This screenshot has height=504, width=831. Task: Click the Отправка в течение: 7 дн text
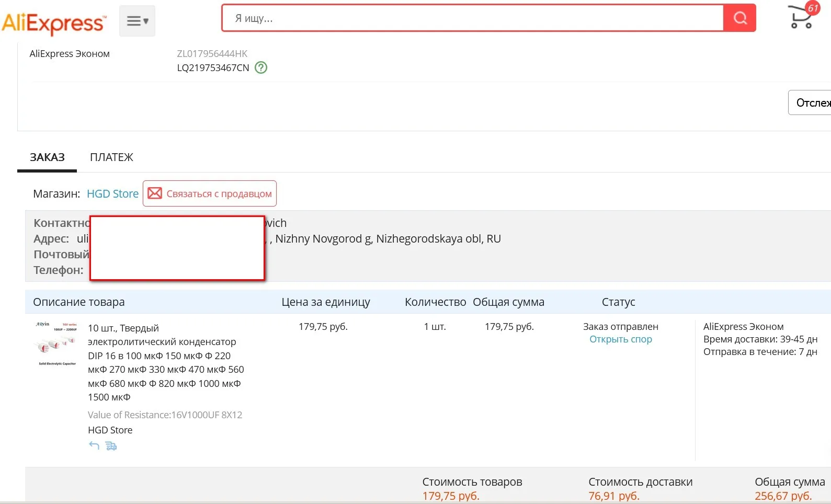click(760, 352)
